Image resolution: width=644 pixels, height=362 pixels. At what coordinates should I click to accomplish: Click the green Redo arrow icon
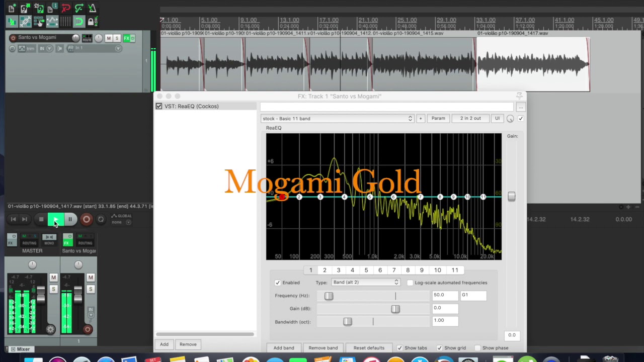pyautogui.click(x=79, y=9)
